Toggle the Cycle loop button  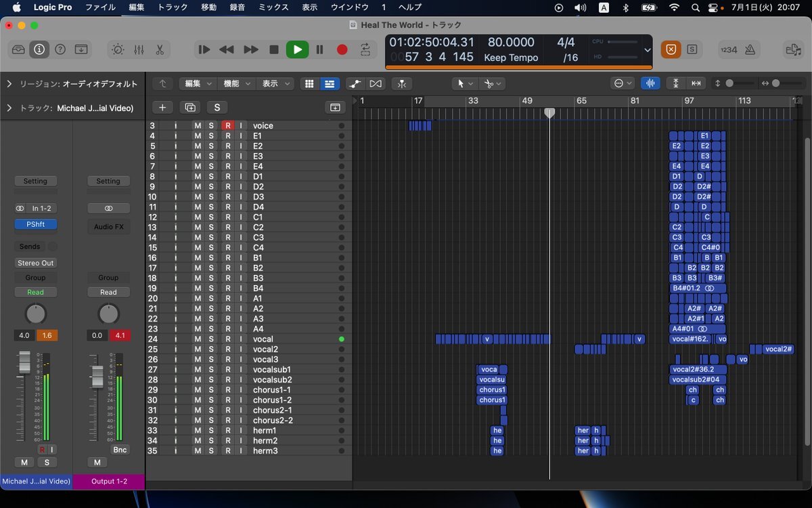tap(365, 49)
